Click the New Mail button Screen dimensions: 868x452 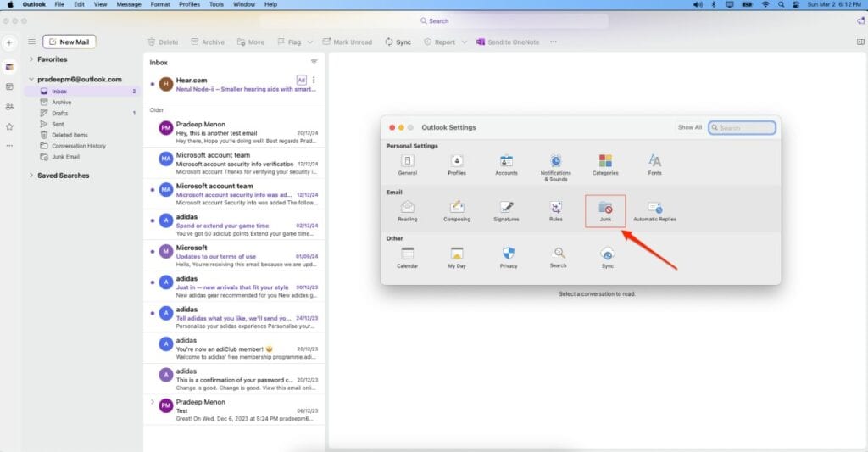click(x=70, y=42)
